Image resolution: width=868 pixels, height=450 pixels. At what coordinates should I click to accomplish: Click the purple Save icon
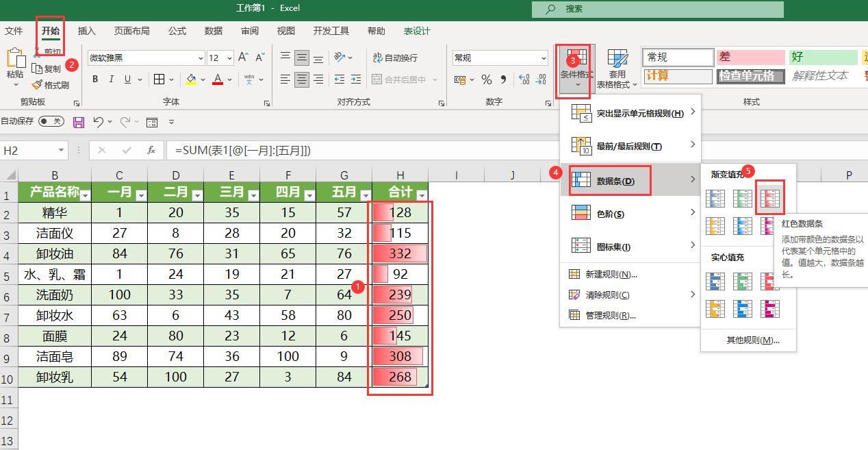pyautogui.click(x=79, y=122)
